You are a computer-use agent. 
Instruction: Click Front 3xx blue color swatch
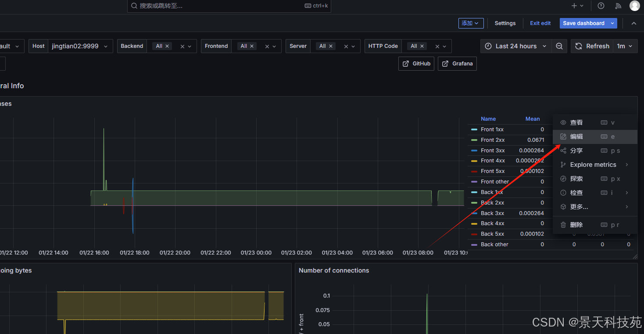pos(474,151)
